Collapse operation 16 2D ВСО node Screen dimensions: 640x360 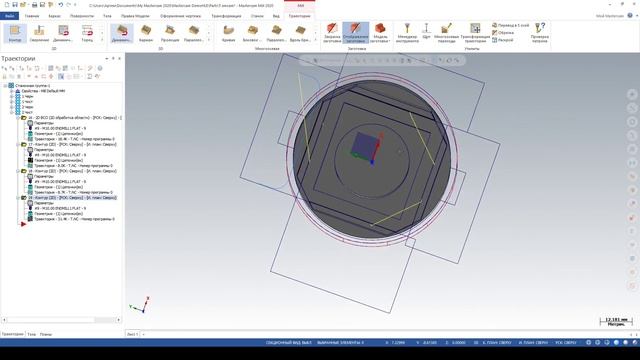18,118
